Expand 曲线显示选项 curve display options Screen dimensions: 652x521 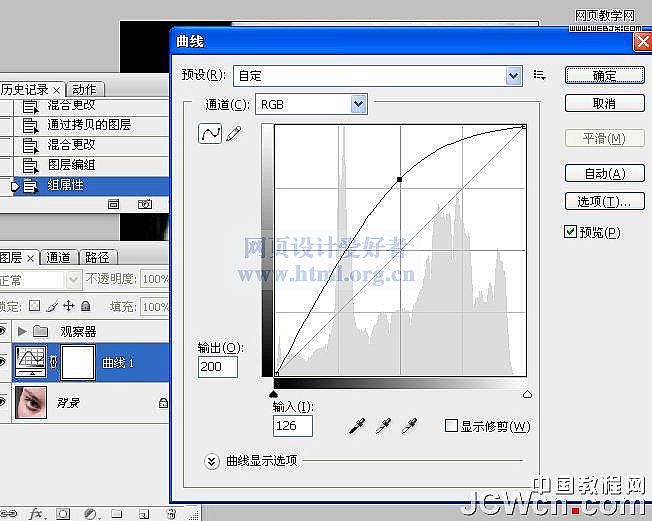(212, 461)
